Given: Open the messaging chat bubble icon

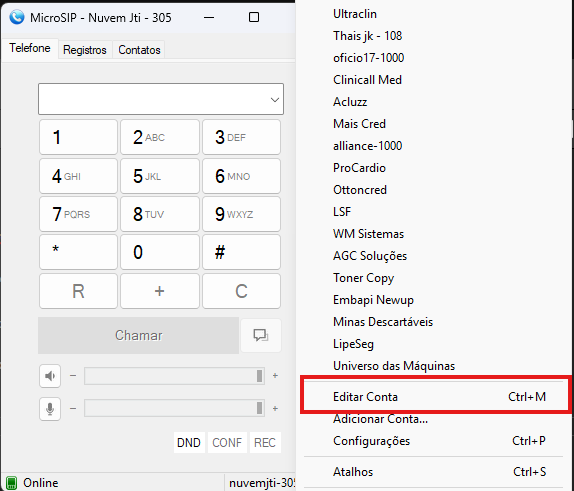Looking at the screenshot, I should click(x=261, y=335).
